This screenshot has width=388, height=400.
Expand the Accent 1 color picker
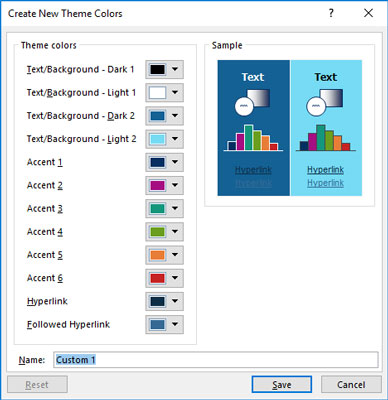(164, 162)
